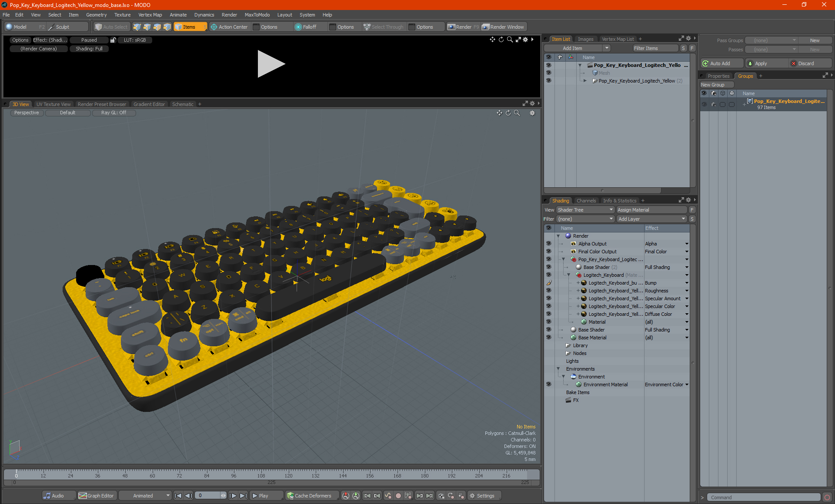Toggle preview lock icon beside Paused

coord(113,40)
